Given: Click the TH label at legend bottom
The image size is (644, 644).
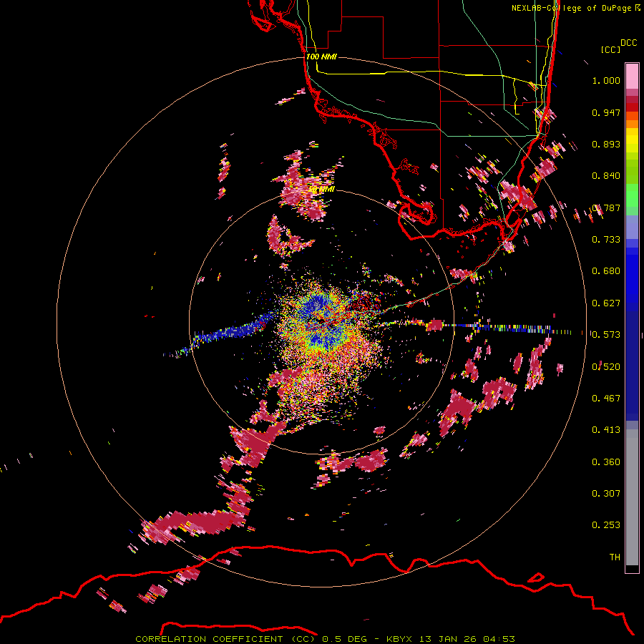Looking at the screenshot, I should (x=615, y=557).
